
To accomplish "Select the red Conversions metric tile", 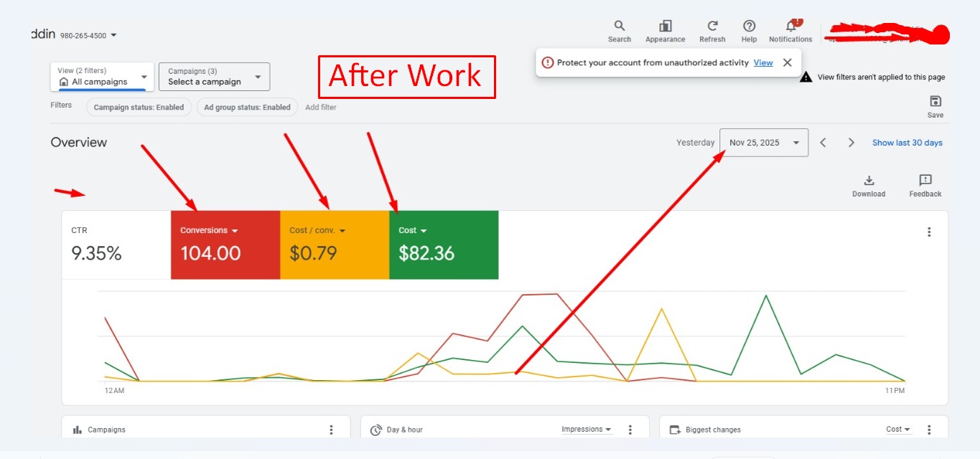I will coord(225,245).
